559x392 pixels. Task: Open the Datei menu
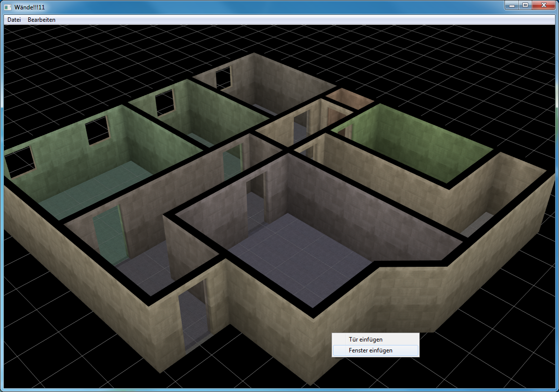coord(14,20)
